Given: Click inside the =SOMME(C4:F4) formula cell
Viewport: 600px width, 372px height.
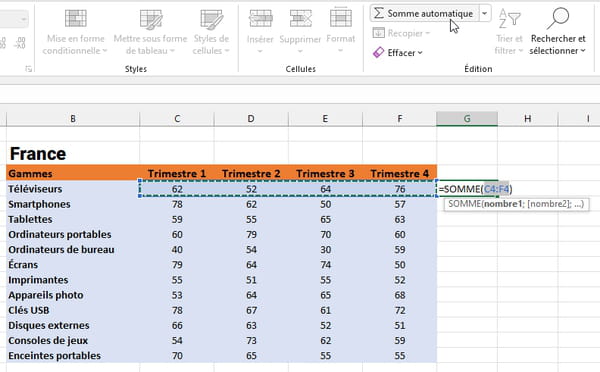Looking at the screenshot, I should tap(467, 189).
